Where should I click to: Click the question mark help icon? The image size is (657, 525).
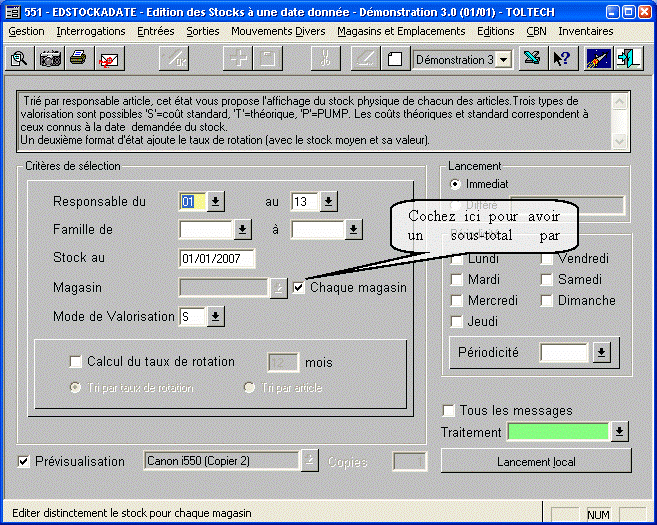561,59
